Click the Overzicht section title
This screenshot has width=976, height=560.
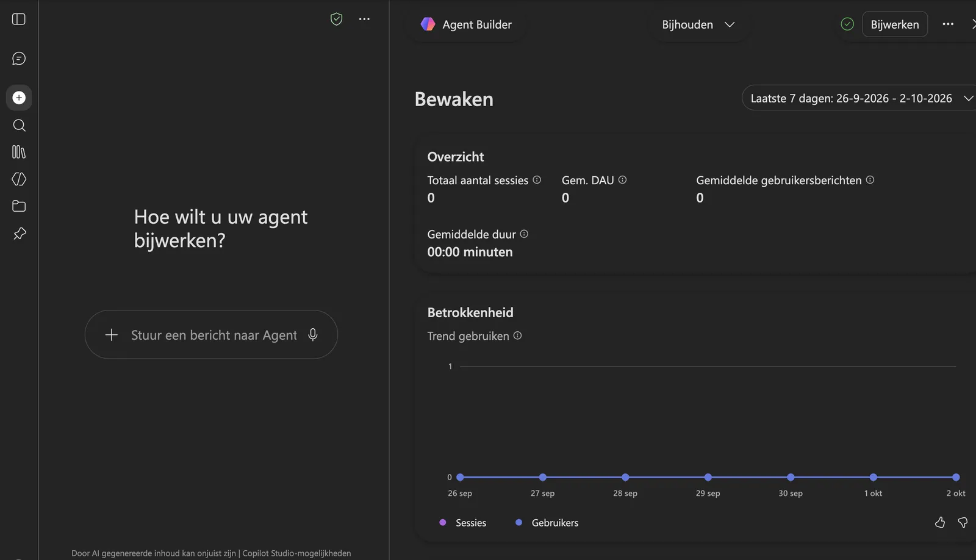pos(456,157)
